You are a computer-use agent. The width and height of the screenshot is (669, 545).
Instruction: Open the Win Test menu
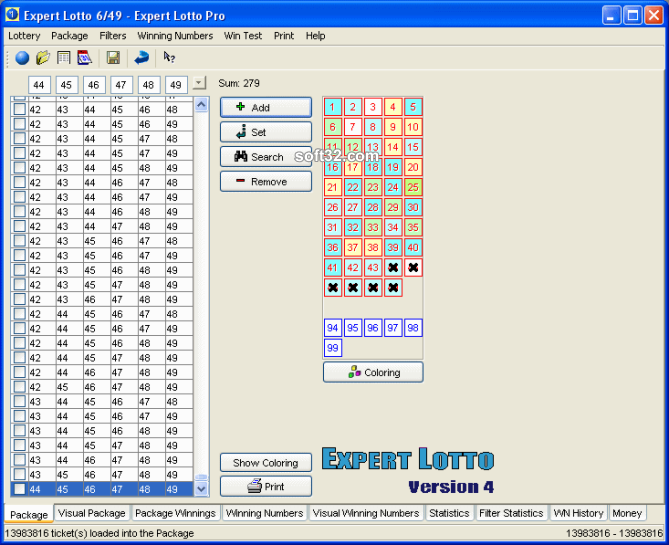pos(243,36)
